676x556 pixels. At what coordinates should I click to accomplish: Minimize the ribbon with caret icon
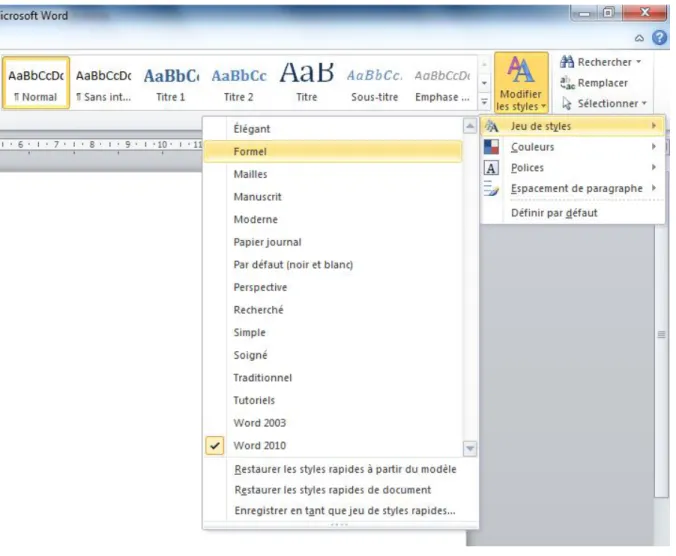click(639, 38)
